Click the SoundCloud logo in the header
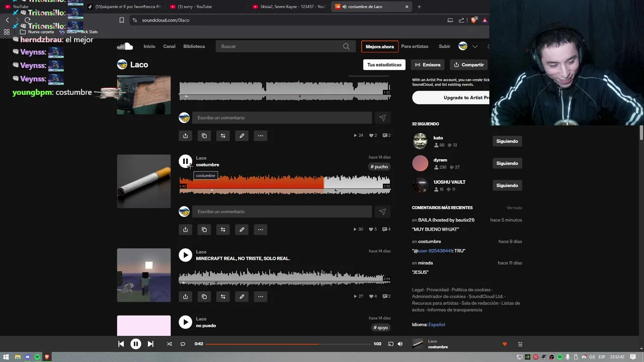 (125, 46)
